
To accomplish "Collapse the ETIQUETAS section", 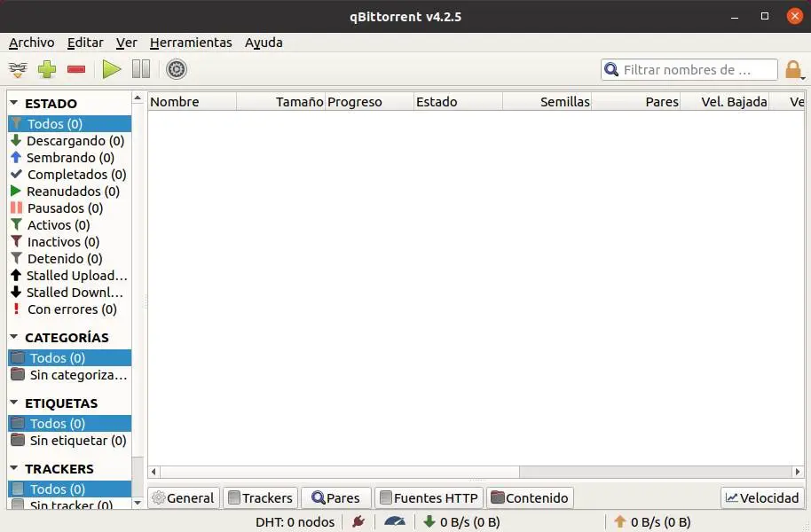I will (x=14, y=403).
